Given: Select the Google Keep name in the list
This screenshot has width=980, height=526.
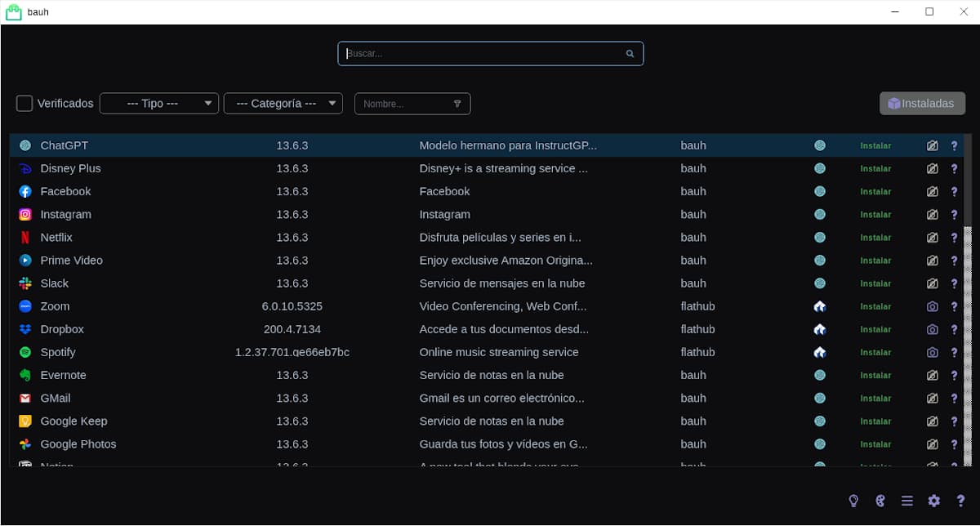Looking at the screenshot, I should pos(73,421).
